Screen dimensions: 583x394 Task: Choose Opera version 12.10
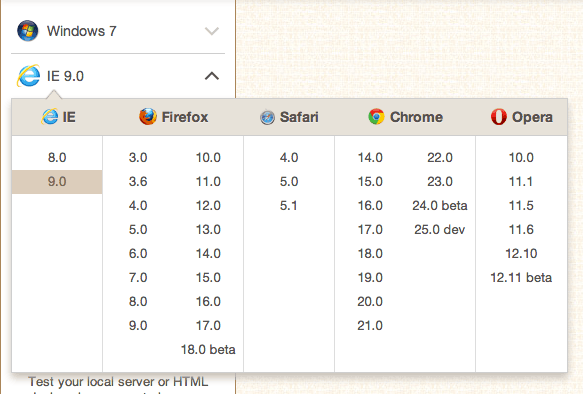point(521,253)
